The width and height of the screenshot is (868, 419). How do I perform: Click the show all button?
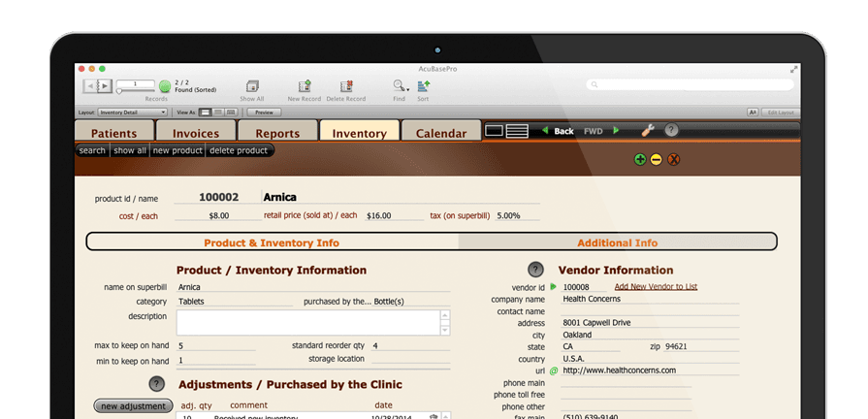[x=130, y=150]
